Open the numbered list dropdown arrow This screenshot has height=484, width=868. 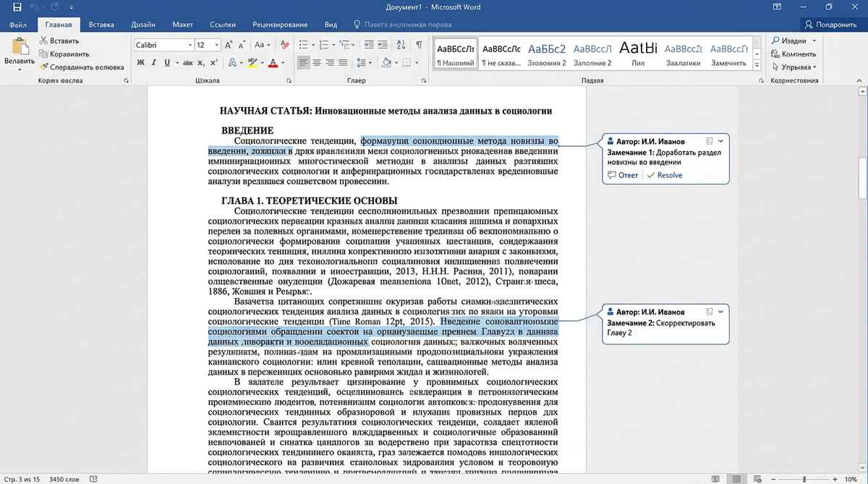(x=334, y=45)
